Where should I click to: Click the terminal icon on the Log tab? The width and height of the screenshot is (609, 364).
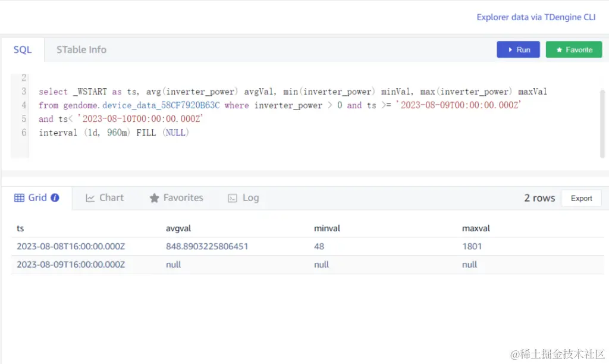[x=232, y=197]
